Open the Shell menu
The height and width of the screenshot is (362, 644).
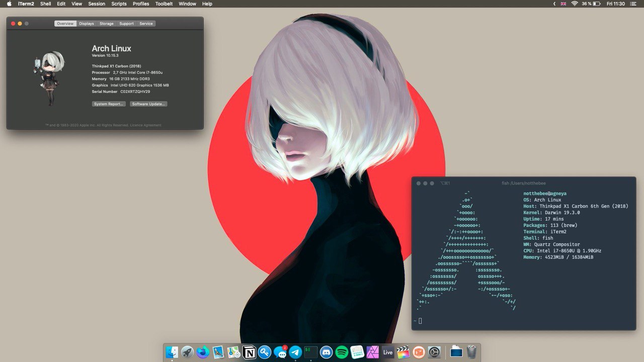[x=45, y=4]
